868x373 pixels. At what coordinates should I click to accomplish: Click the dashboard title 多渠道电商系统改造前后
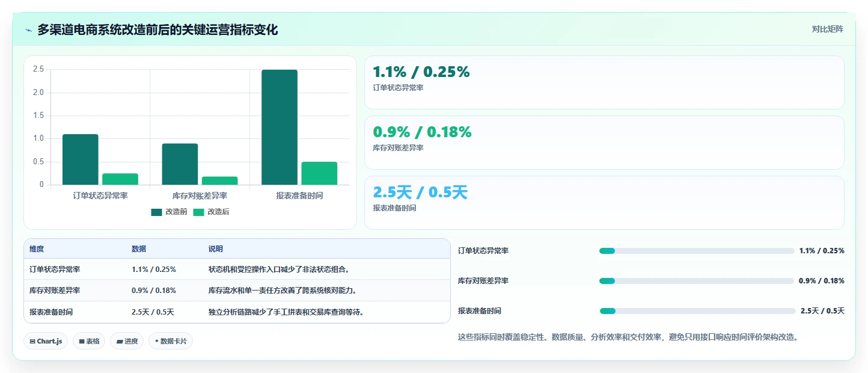(x=157, y=29)
